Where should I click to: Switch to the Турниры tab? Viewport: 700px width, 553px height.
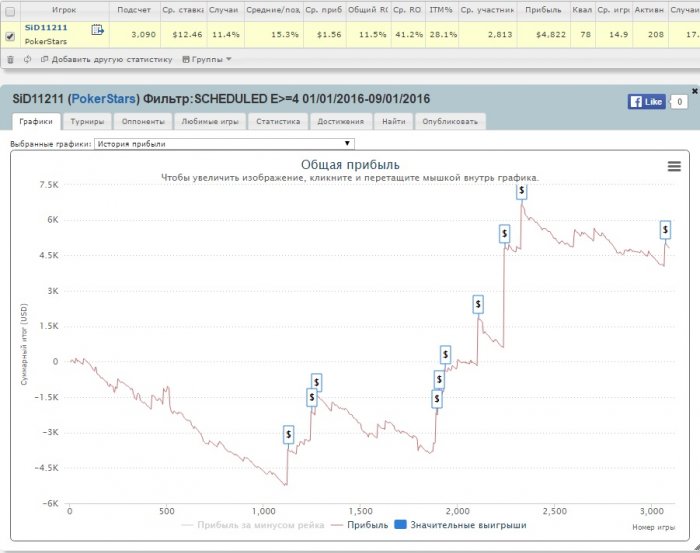pos(87,121)
